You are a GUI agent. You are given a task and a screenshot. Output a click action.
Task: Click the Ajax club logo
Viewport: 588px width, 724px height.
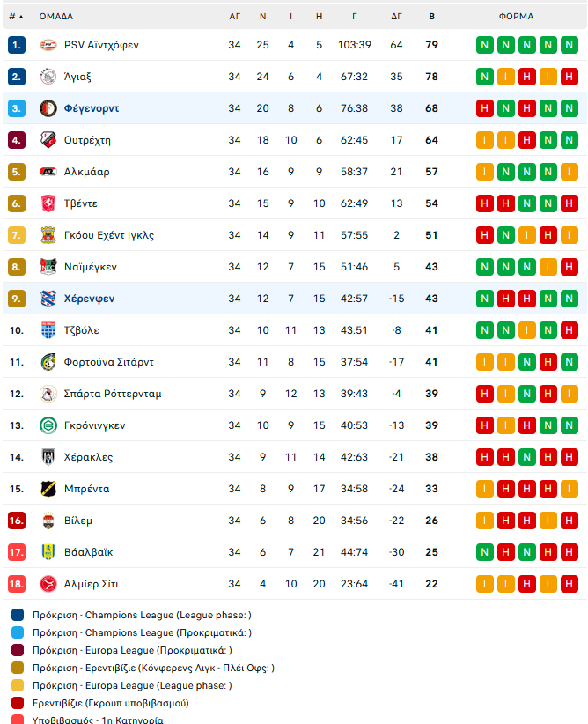pyautogui.click(x=48, y=77)
